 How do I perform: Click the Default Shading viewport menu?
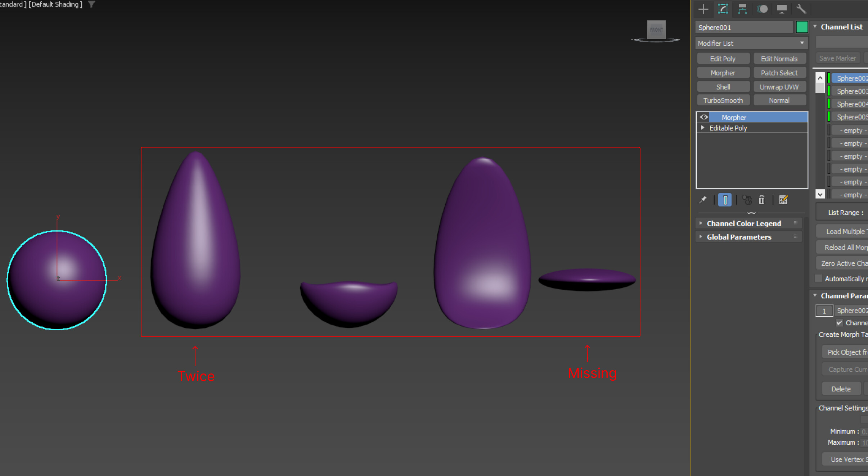coord(56,4)
